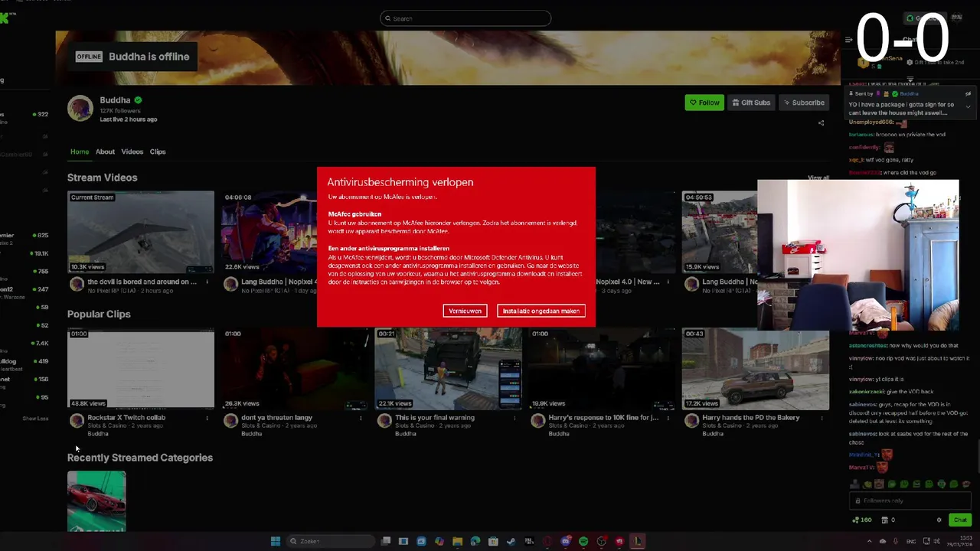Viewport: 980px width, 551px height.
Task: Open options menu for 'dont ya threaten langy' clip
Action: pos(361,419)
